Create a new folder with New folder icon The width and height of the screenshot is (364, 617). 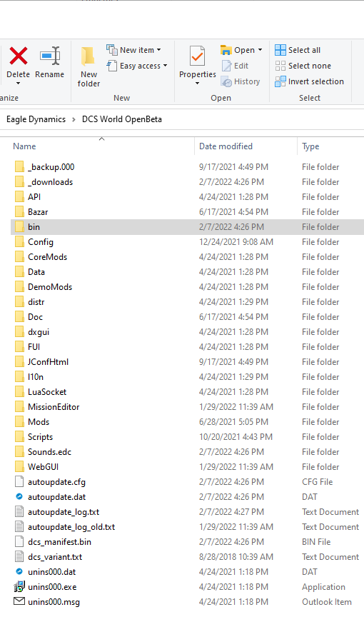tap(89, 56)
